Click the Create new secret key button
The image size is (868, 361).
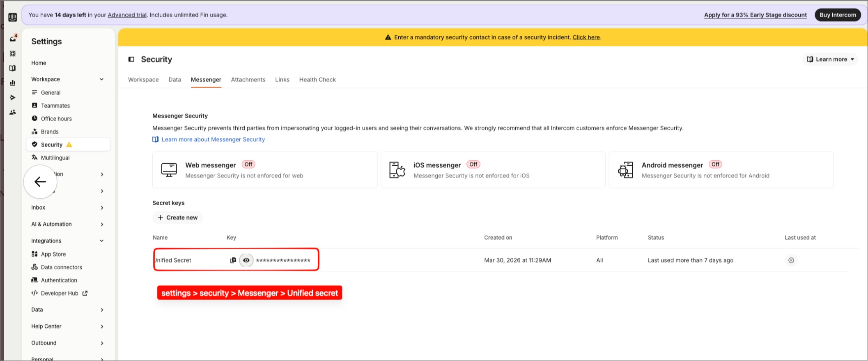(177, 218)
